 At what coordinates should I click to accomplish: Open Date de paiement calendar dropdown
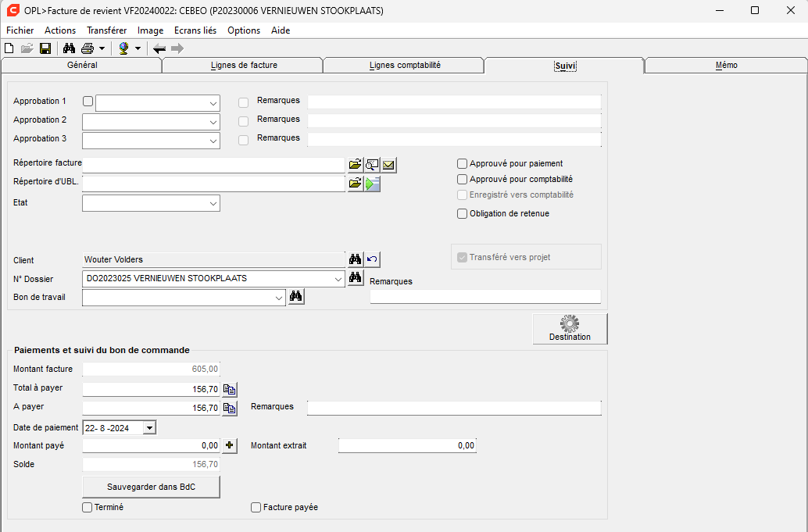point(149,427)
